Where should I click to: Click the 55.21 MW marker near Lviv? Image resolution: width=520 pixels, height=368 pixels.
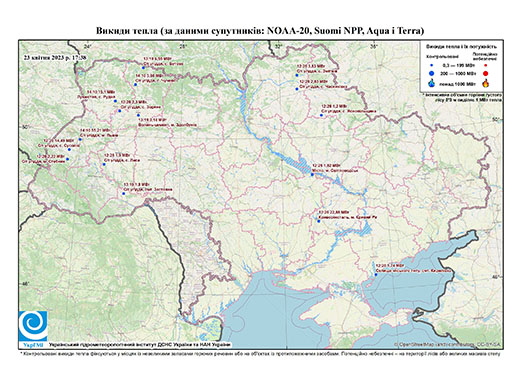coord(80,139)
